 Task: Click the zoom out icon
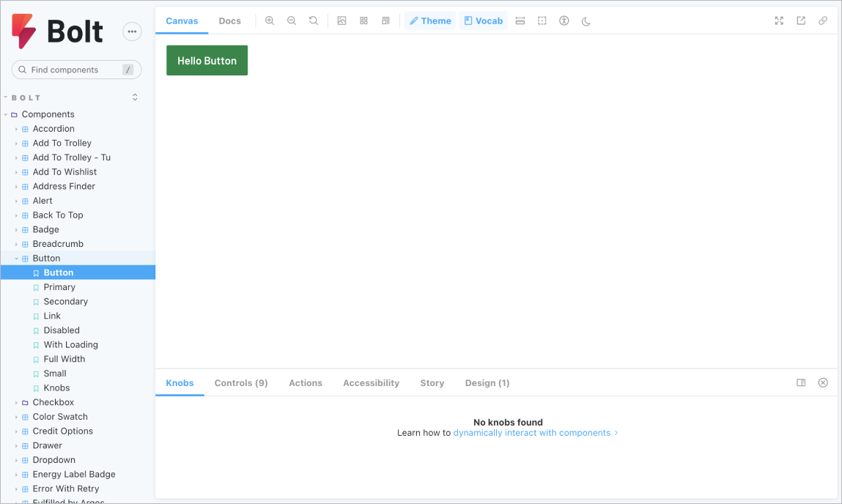292,21
